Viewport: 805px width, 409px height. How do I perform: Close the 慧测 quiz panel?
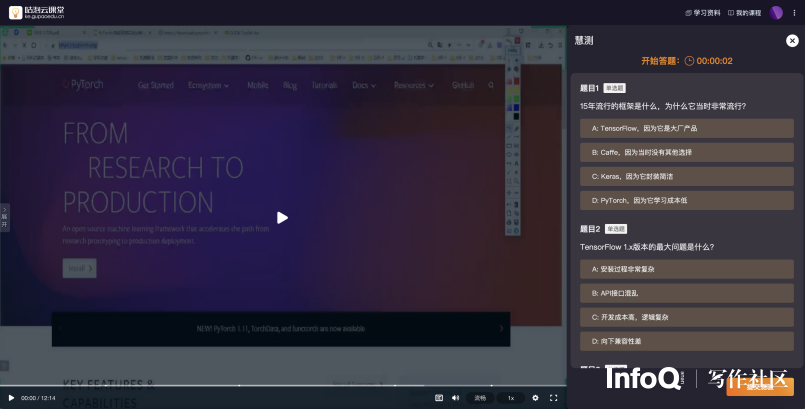(792, 41)
